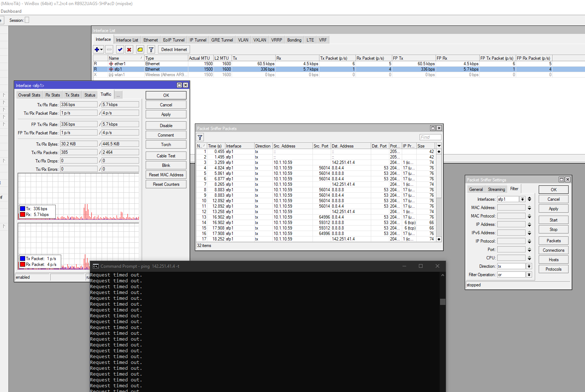Open the General tab in Packet Sniffer Settings
Image resolution: width=585 pixels, height=392 pixels.
coord(476,189)
